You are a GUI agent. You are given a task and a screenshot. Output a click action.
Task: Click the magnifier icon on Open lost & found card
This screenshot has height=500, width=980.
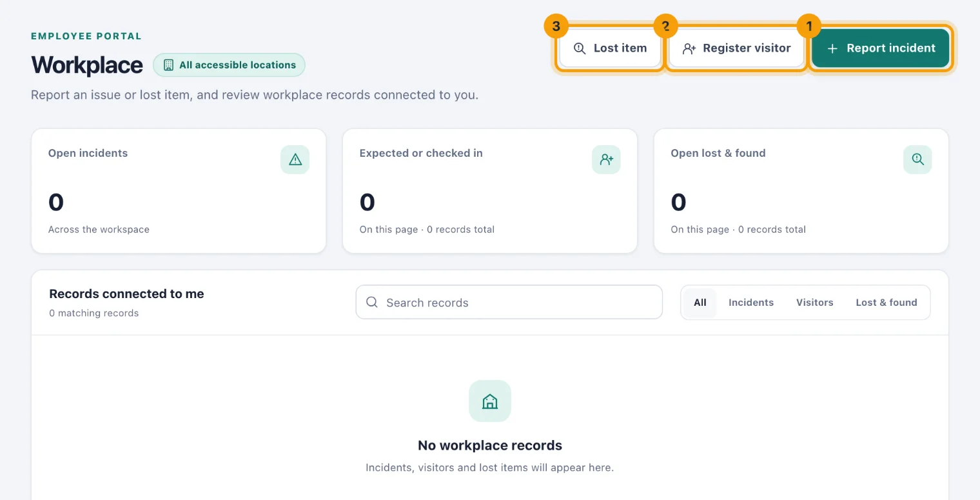click(917, 159)
